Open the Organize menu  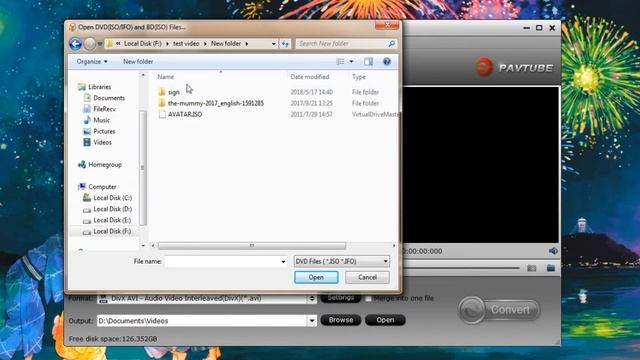click(x=92, y=62)
